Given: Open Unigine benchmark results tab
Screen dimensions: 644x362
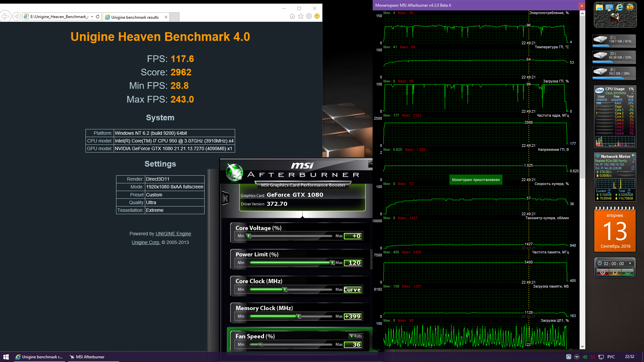Looking at the screenshot, I should pos(135,17).
